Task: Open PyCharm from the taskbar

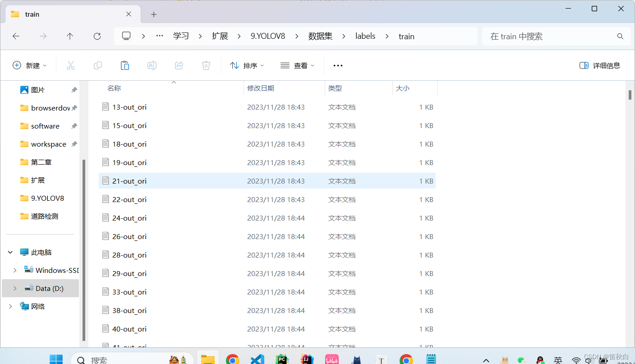Action: [282, 359]
